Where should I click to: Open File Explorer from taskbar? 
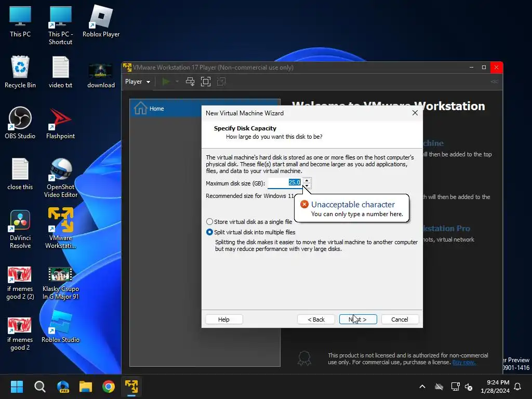pos(86,387)
